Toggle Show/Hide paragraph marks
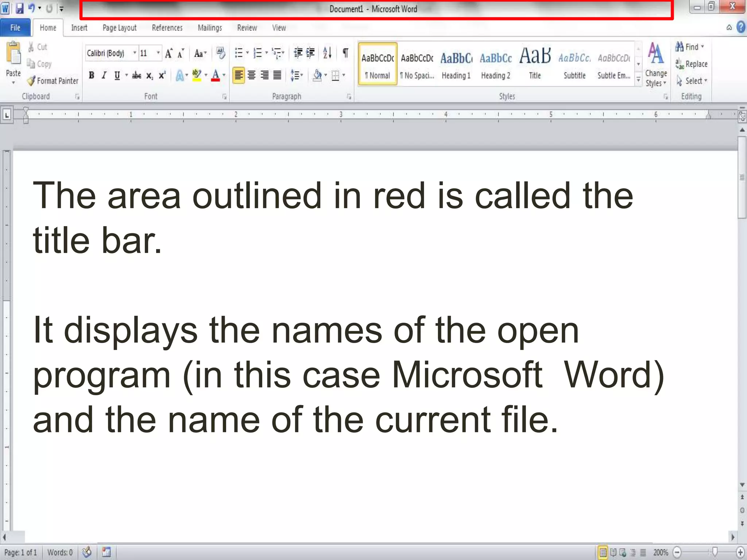This screenshot has width=747, height=560. [345, 53]
